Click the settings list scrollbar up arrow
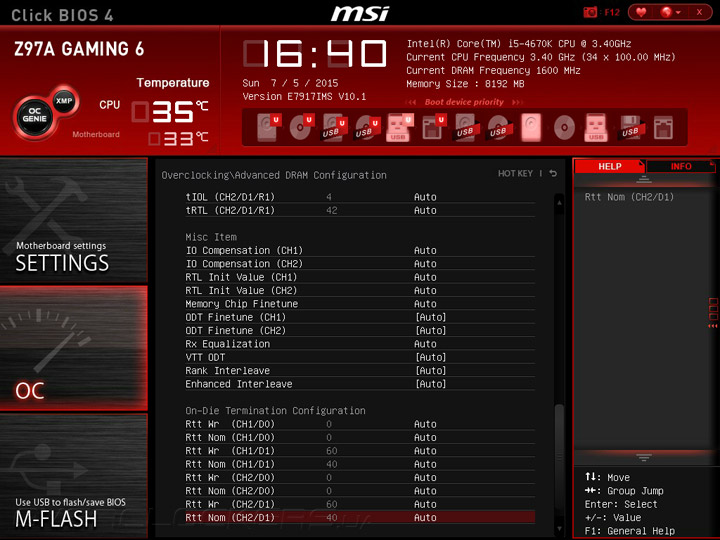The width and height of the screenshot is (720, 540). coord(559,202)
